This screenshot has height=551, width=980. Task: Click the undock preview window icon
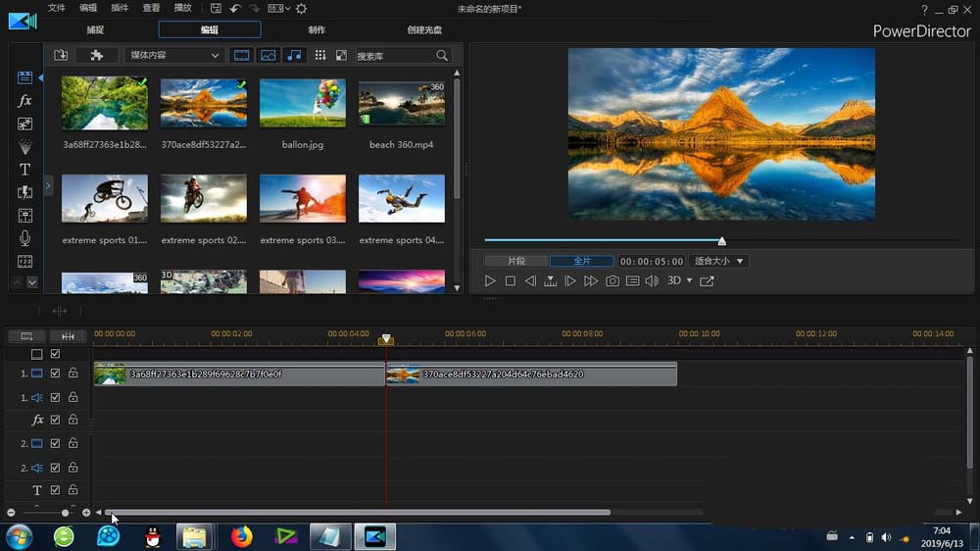click(707, 281)
